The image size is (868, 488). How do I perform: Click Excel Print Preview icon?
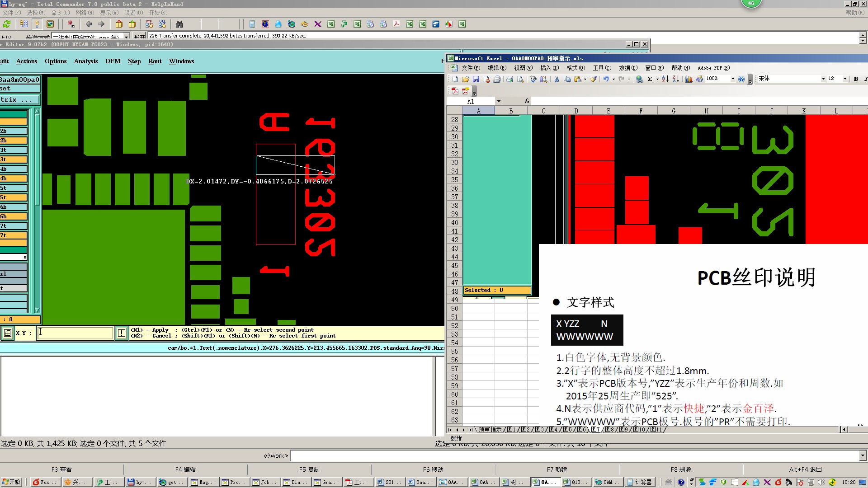[520, 79]
